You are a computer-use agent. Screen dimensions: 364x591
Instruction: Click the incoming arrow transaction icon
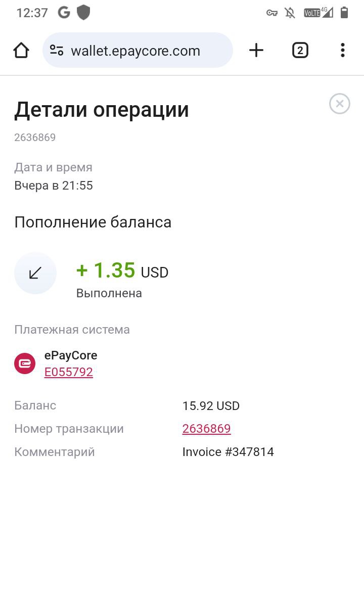[x=35, y=273]
